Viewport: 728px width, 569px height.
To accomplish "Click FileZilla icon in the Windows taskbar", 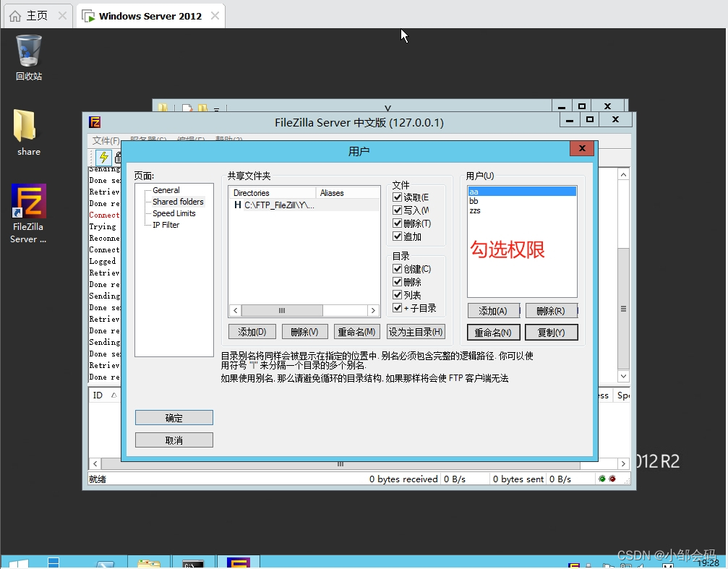I will tap(239, 562).
